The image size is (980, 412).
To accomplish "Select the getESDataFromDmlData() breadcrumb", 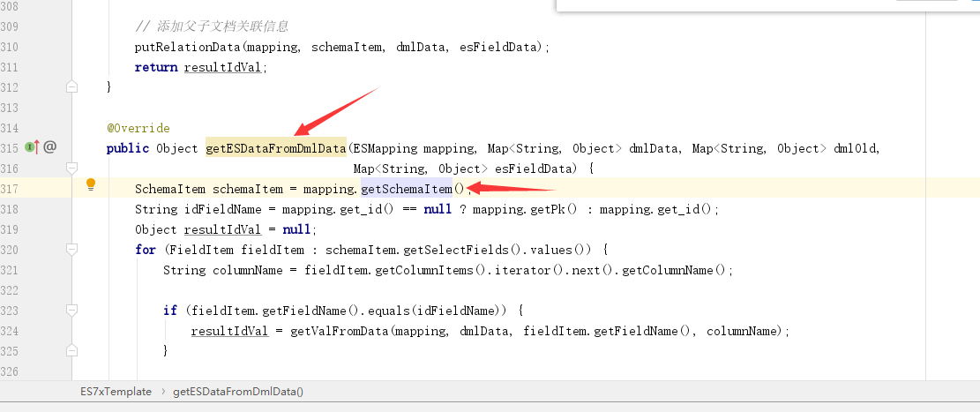I will pos(238,392).
